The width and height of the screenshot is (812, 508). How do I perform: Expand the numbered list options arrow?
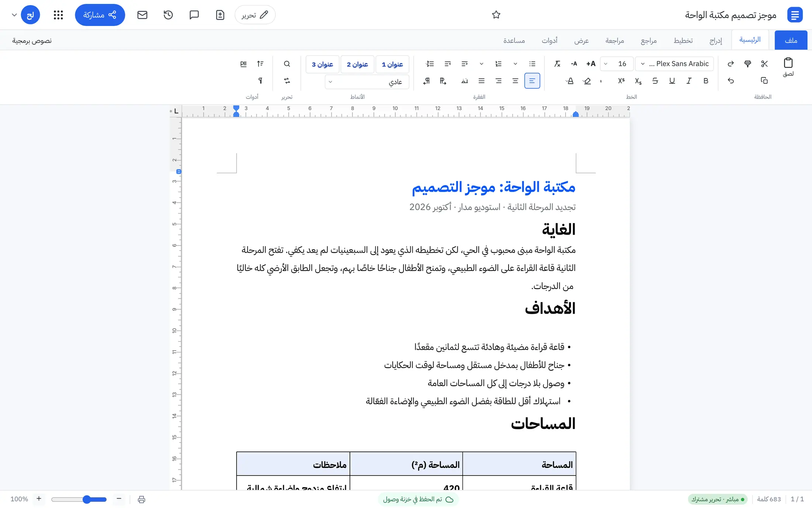[x=482, y=64]
